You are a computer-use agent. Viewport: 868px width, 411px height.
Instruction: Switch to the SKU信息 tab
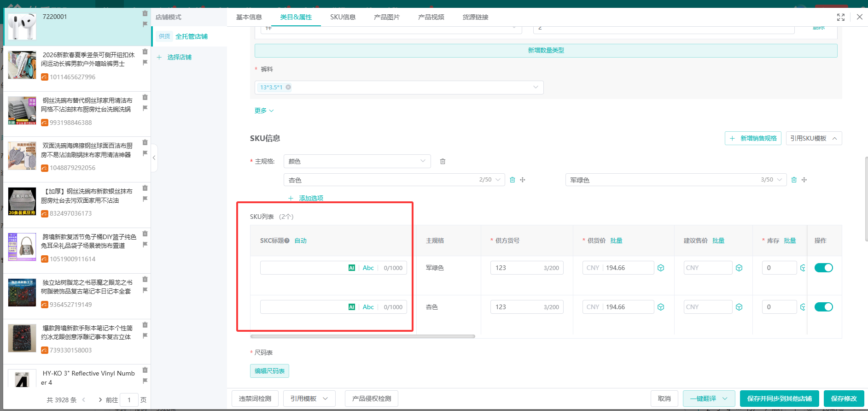coord(343,17)
